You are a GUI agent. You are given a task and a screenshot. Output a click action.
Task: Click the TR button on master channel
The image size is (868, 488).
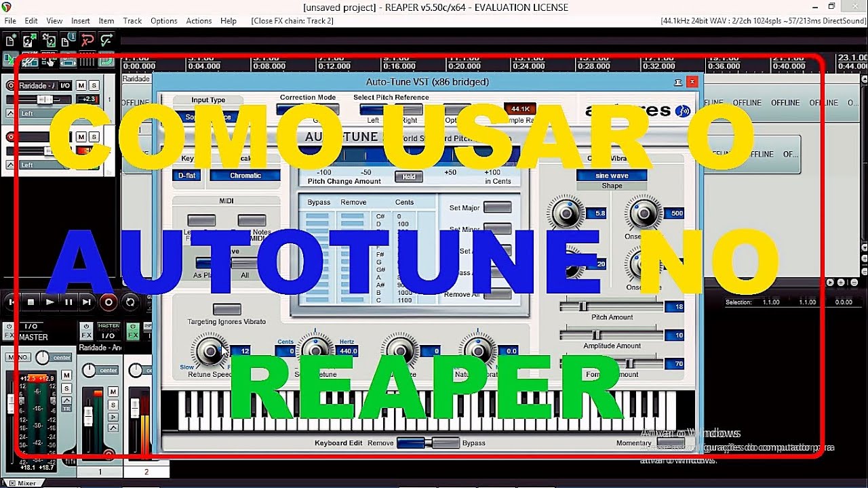point(66,409)
